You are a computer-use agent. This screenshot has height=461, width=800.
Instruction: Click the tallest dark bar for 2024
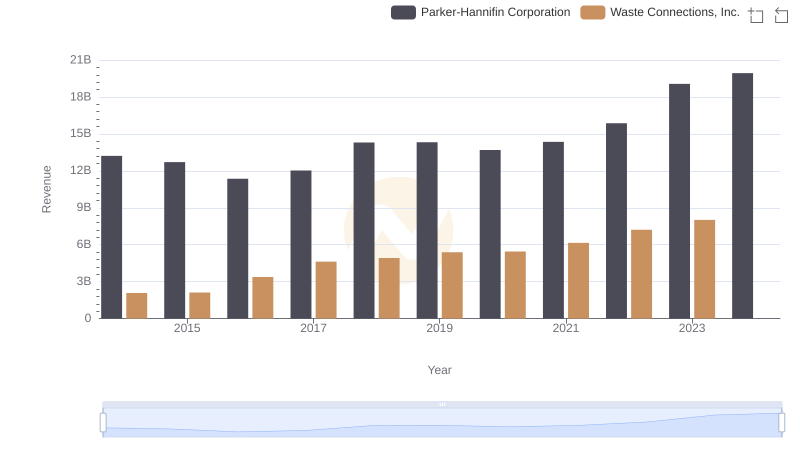(742, 196)
